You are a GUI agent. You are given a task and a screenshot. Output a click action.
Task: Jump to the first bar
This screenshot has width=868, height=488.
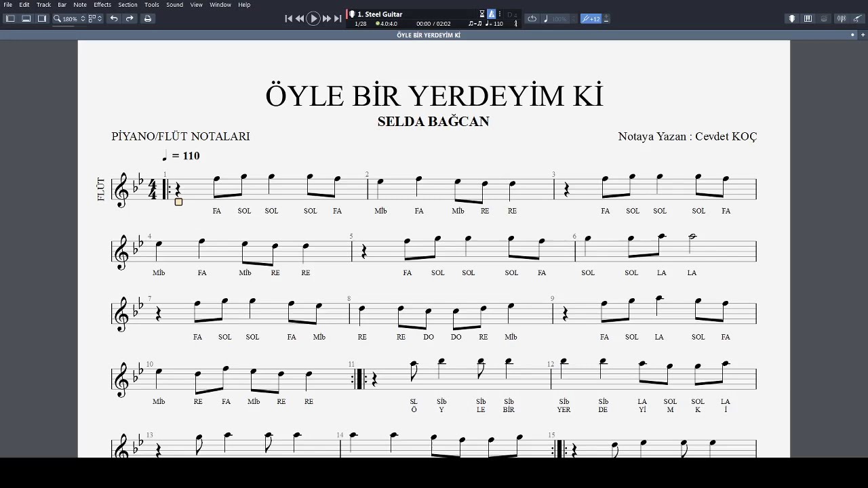[288, 19]
